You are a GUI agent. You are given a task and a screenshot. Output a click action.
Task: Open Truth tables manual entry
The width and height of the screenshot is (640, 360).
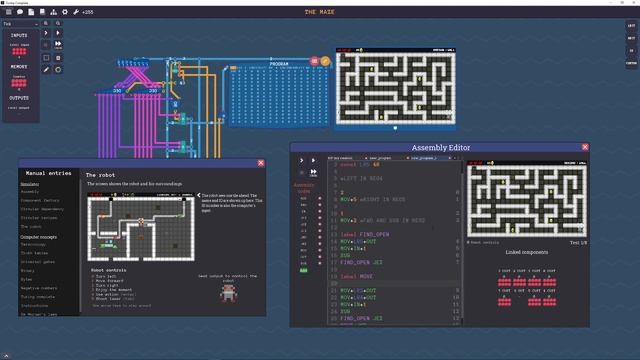pos(34,253)
